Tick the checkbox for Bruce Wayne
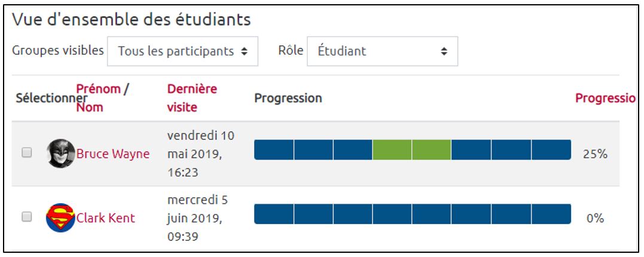This screenshot has height=257, width=644. point(27,153)
